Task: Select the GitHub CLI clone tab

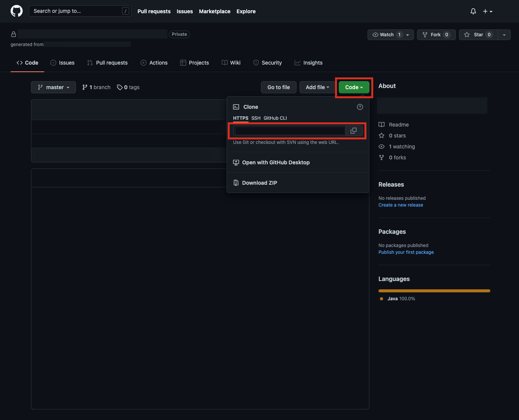Action: (275, 118)
